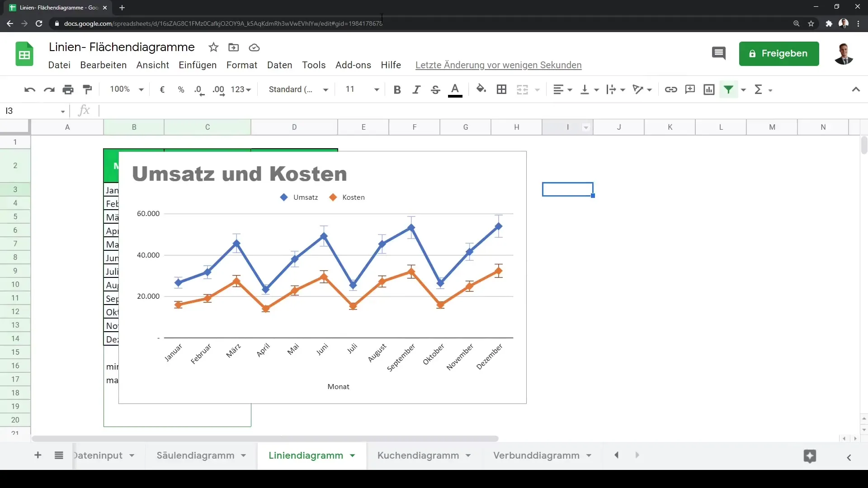Toggle the currency Euro format icon
Viewport: 868px width, 488px height.
(162, 89)
